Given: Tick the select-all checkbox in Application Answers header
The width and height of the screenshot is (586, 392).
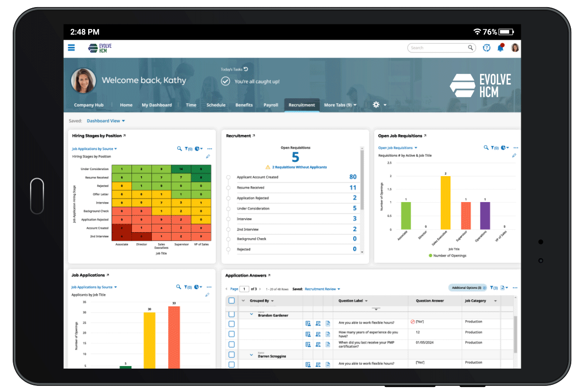Looking at the screenshot, I should point(231,300).
